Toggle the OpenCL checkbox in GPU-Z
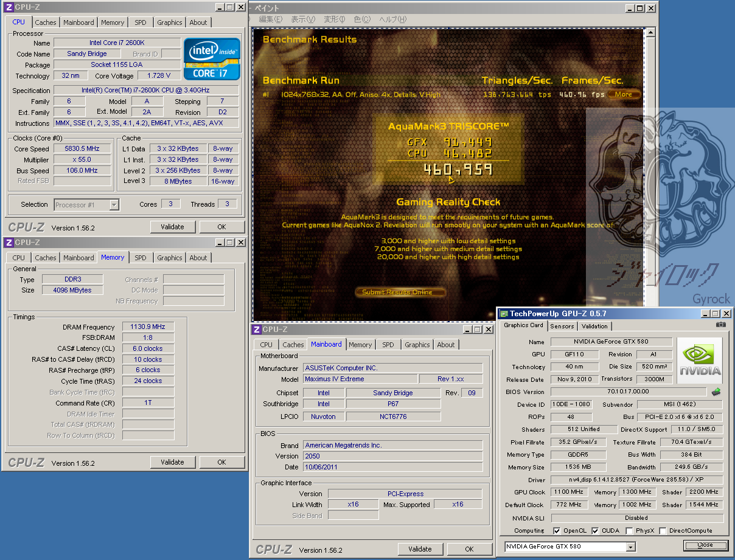Viewport: 735px width, 560px height. tap(556, 531)
